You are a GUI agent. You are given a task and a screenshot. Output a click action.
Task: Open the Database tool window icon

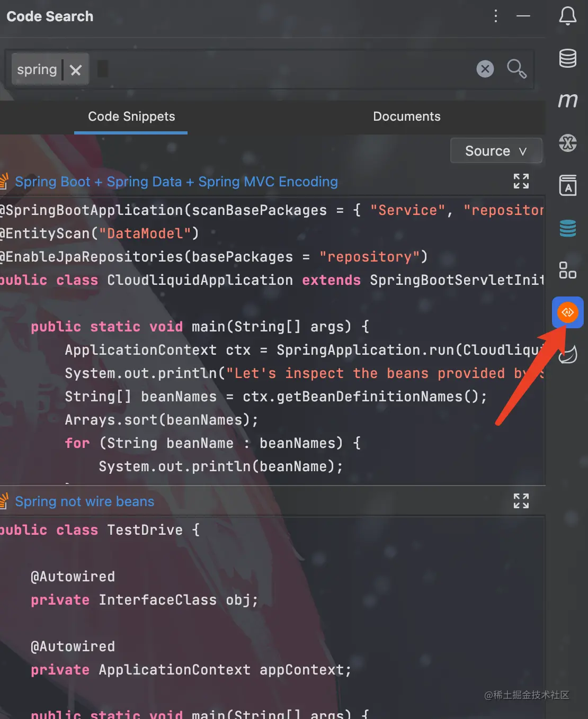(568, 58)
